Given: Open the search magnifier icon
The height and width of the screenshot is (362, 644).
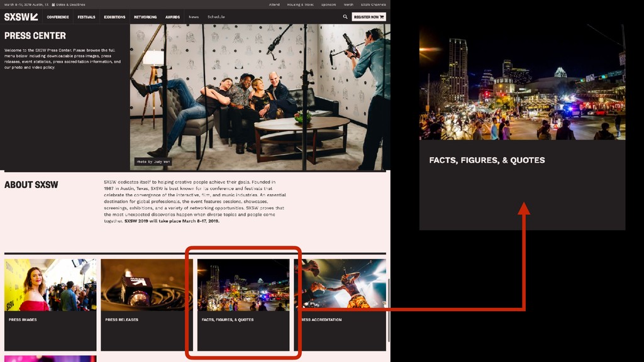Looking at the screenshot, I should (x=345, y=17).
